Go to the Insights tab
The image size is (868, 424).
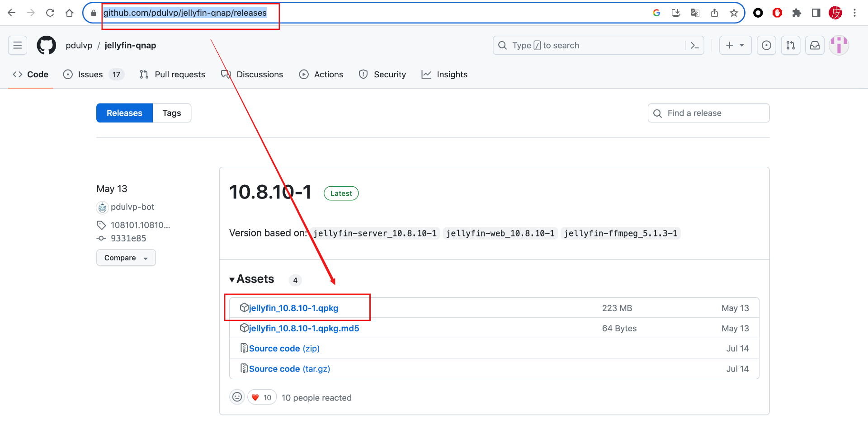coord(444,75)
